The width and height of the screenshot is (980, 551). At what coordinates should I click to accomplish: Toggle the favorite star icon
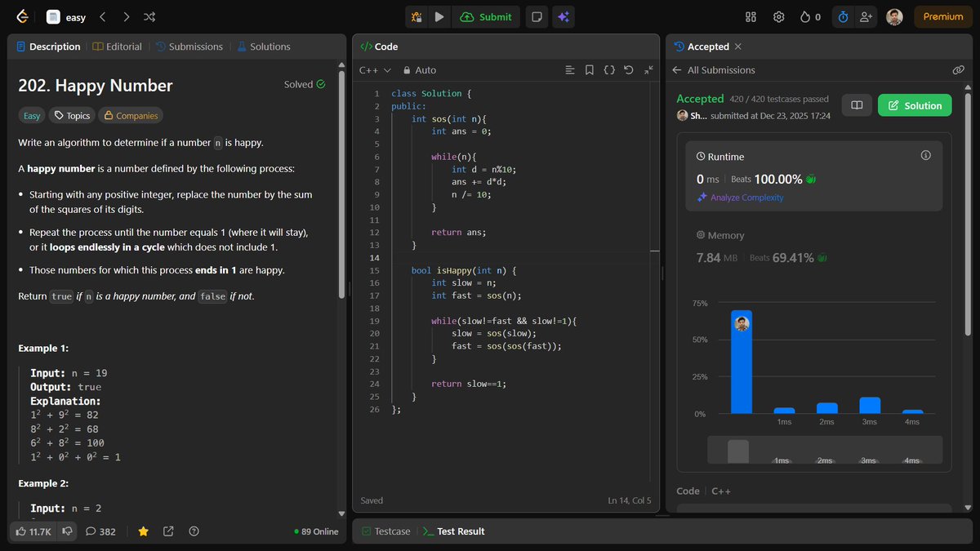[144, 531]
